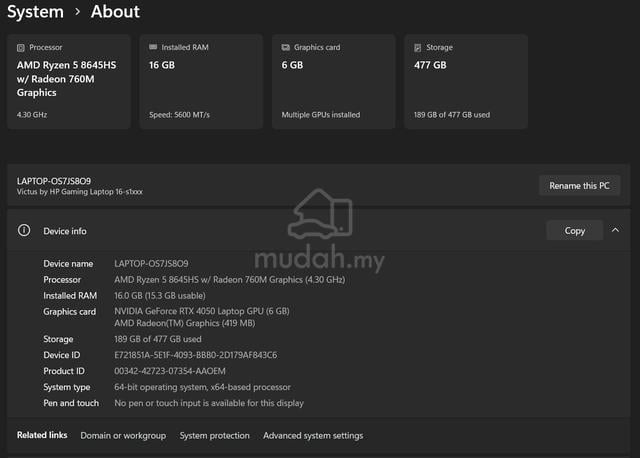Click the Storage value in Device info list
Image resolution: width=640 pixels, height=458 pixels.
coord(158,339)
